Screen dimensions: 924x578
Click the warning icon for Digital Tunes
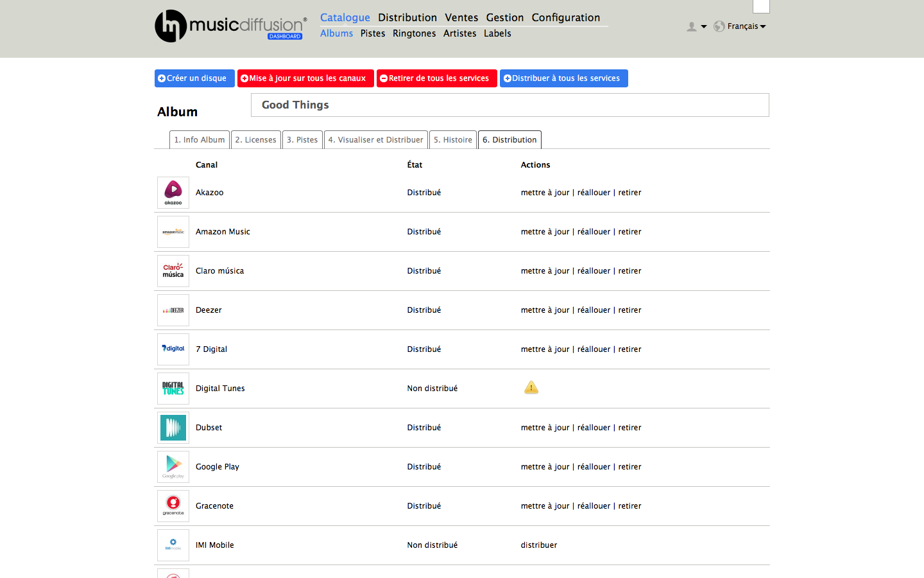pyautogui.click(x=531, y=387)
